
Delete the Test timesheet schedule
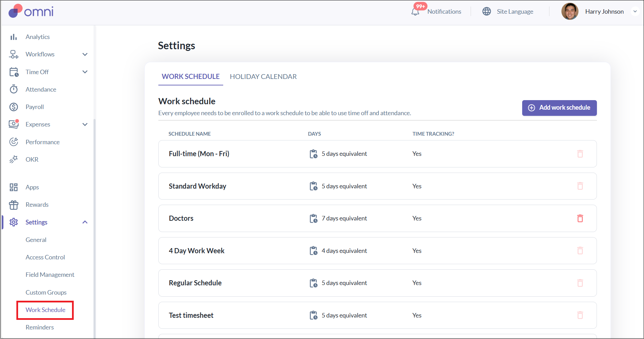(x=580, y=315)
